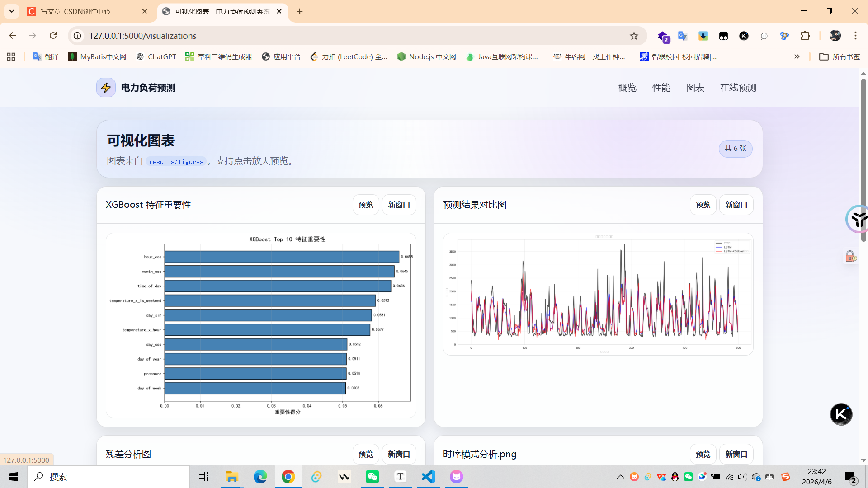
Task: Go to the 在线预测 navigation item
Action: 738,88
